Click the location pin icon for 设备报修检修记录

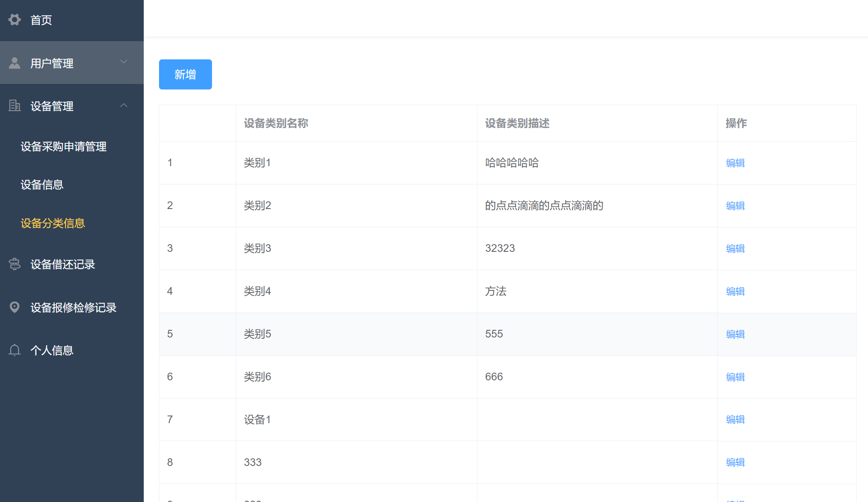pos(14,307)
